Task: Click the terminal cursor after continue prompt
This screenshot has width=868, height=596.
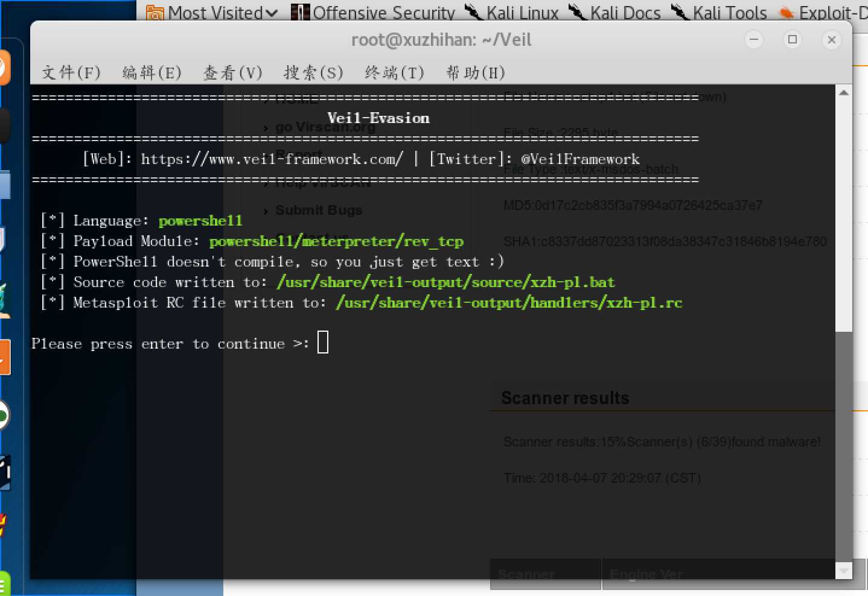Action: (323, 343)
